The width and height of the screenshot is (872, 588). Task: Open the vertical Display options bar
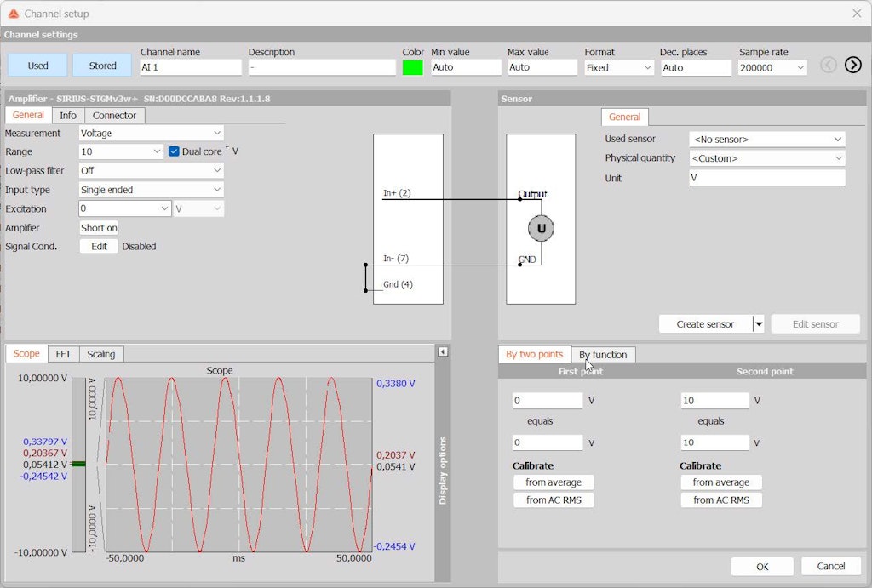click(443, 471)
